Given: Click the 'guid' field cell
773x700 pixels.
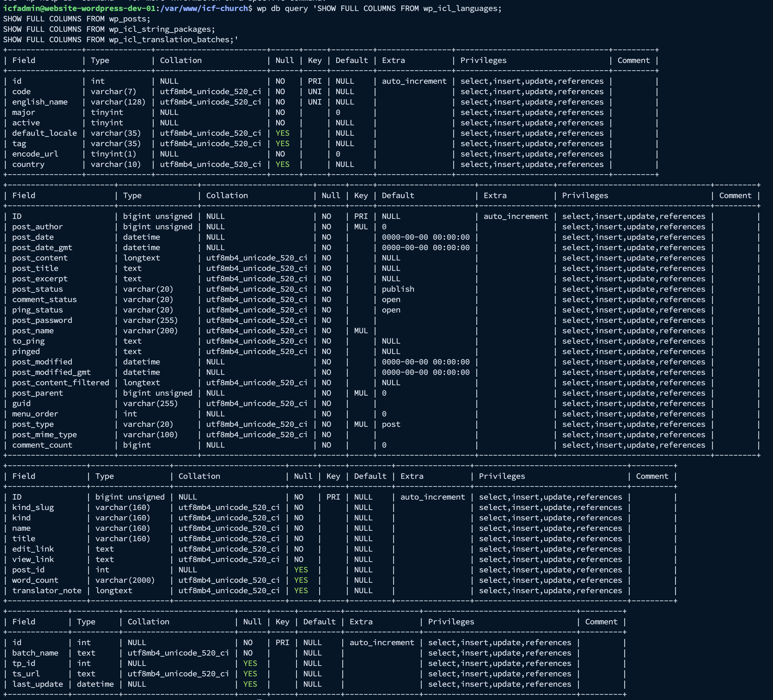Looking at the screenshot, I should [21, 403].
